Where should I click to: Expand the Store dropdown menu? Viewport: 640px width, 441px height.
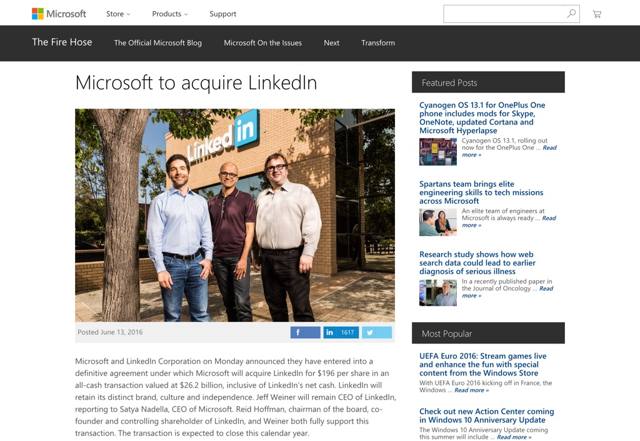click(118, 14)
